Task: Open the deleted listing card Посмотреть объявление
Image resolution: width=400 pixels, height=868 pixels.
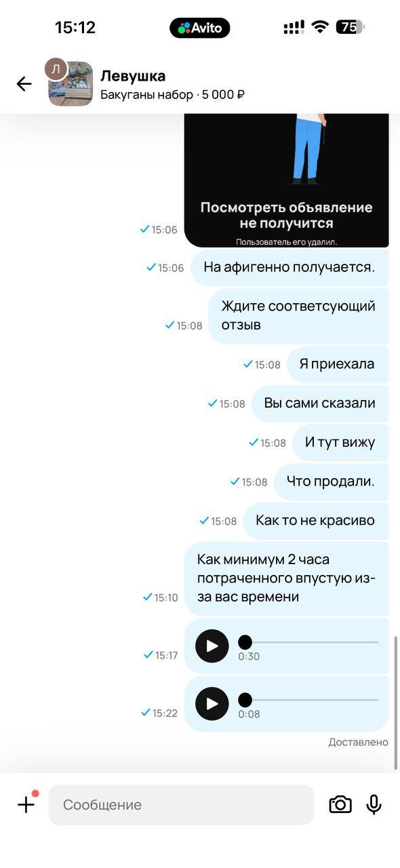Action: 286,180
